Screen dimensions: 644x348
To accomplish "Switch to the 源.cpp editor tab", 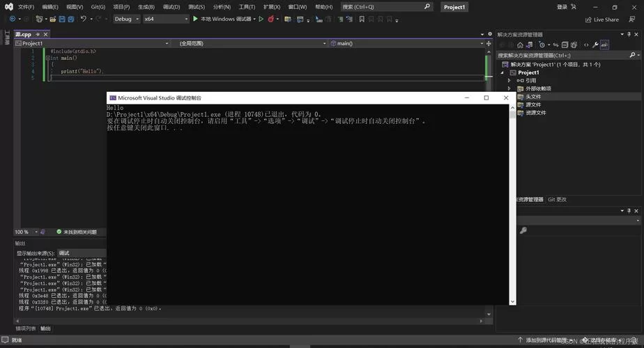I will [24, 34].
